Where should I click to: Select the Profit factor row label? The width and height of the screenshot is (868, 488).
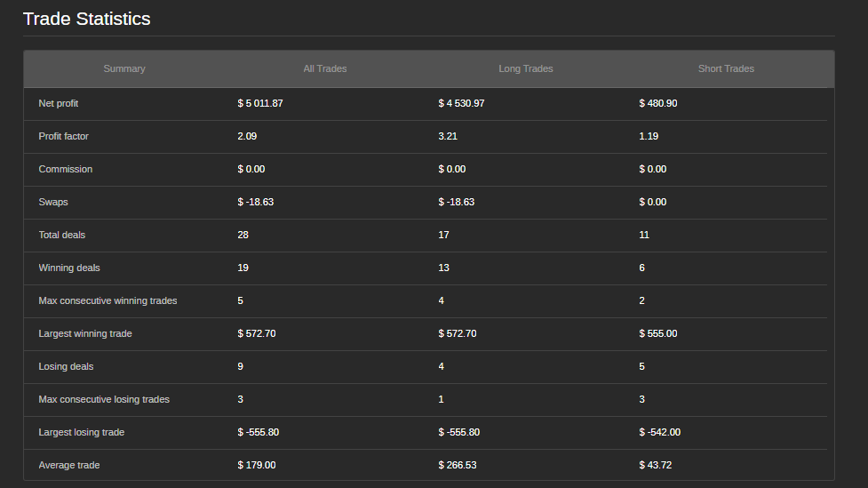click(x=63, y=136)
